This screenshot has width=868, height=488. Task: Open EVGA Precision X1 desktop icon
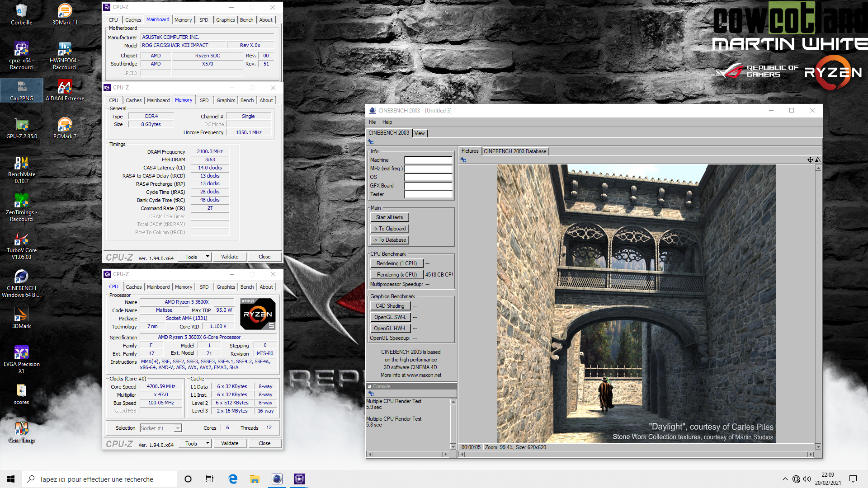[x=21, y=360]
